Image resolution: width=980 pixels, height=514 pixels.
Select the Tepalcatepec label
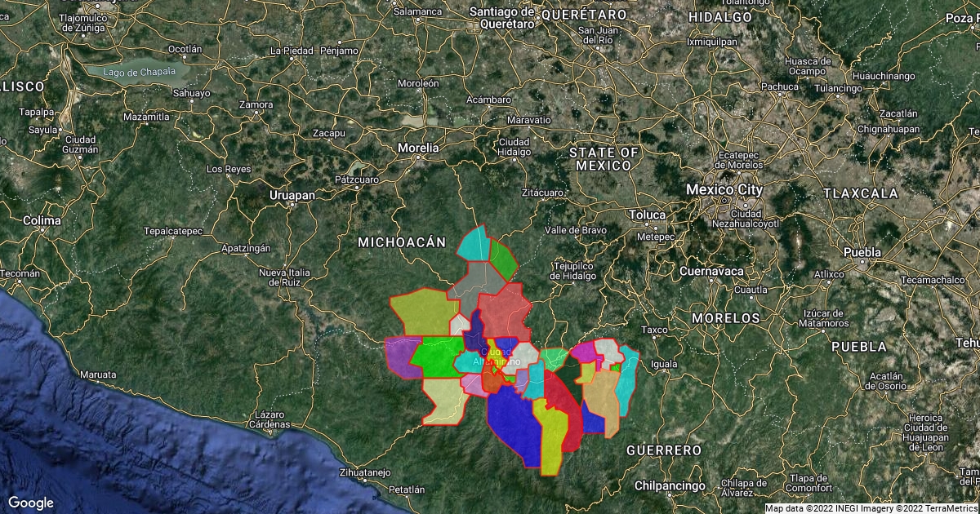[173, 232]
